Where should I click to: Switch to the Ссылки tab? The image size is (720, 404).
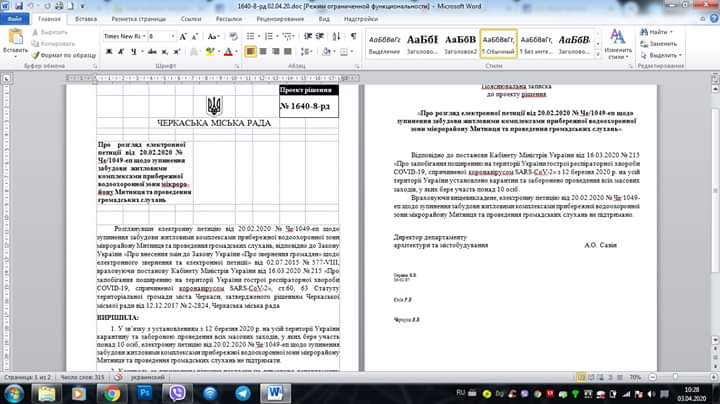[x=191, y=19]
